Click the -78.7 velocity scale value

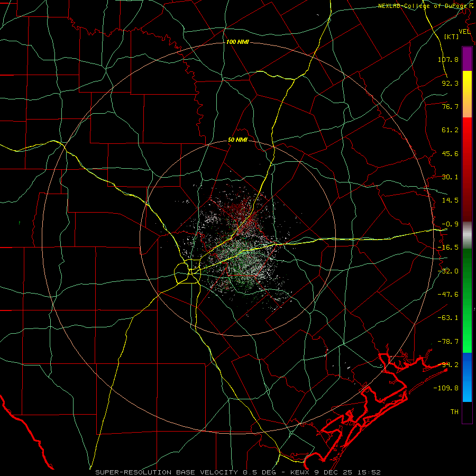448,342
